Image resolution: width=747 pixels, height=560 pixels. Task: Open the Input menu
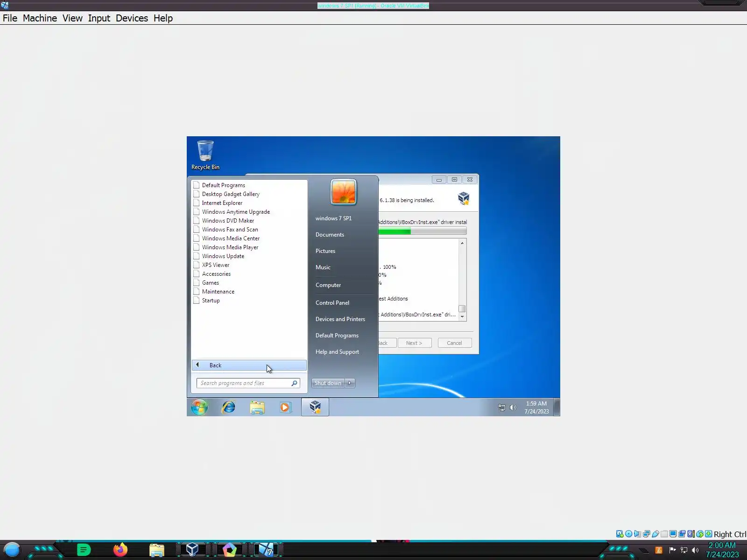(x=99, y=18)
